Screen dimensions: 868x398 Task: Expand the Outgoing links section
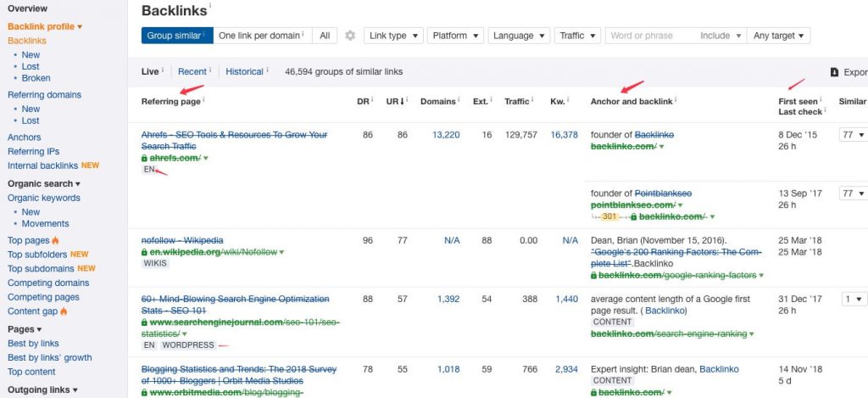pyautogui.click(x=42, y=390)
